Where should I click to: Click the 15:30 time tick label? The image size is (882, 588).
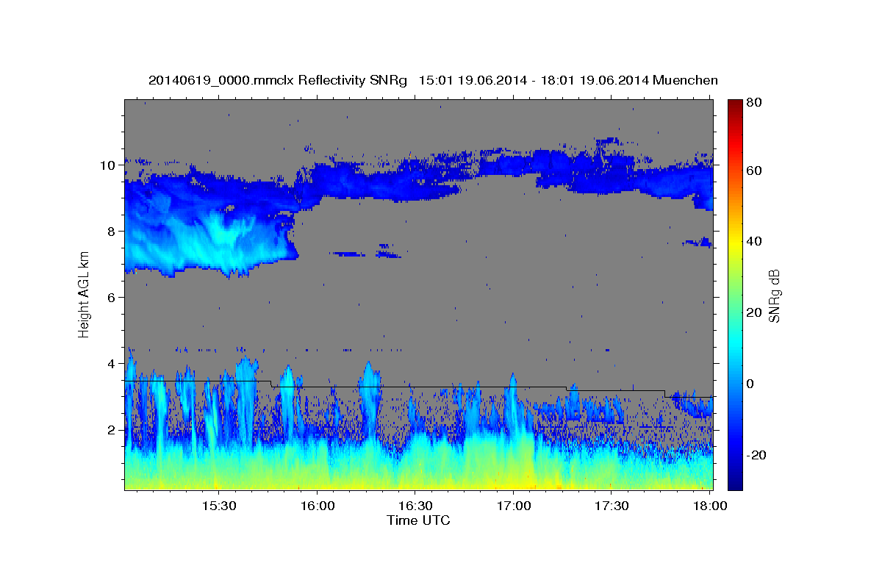click(x=218, y=506)
